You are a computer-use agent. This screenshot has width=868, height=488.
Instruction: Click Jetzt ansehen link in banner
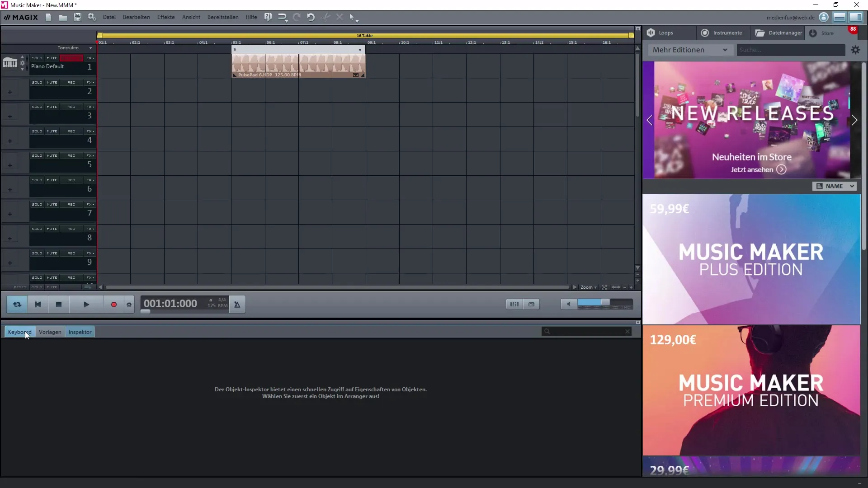pyautogui.click(x=758, y=169)
